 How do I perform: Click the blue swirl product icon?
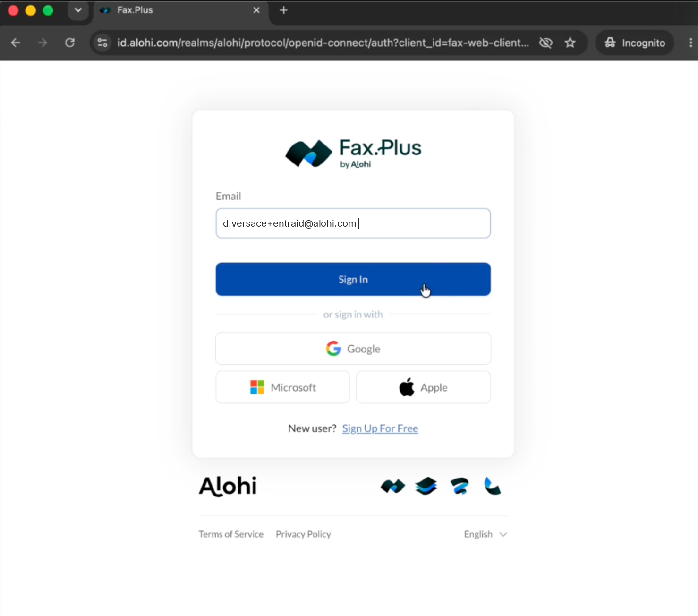[x=459, y=486]
